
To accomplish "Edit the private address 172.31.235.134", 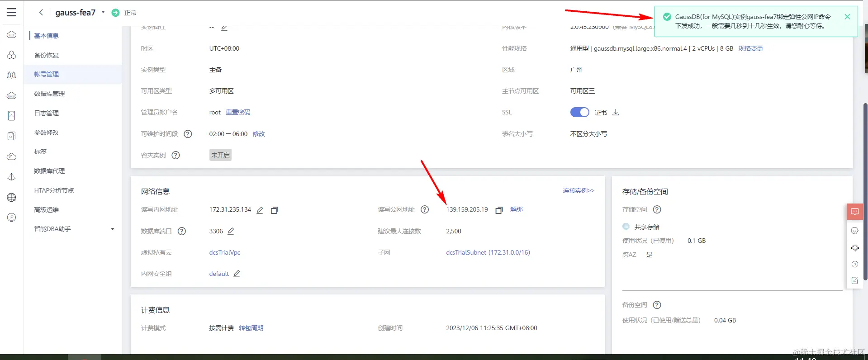I will pyautogui.click(x=260, y=210).
